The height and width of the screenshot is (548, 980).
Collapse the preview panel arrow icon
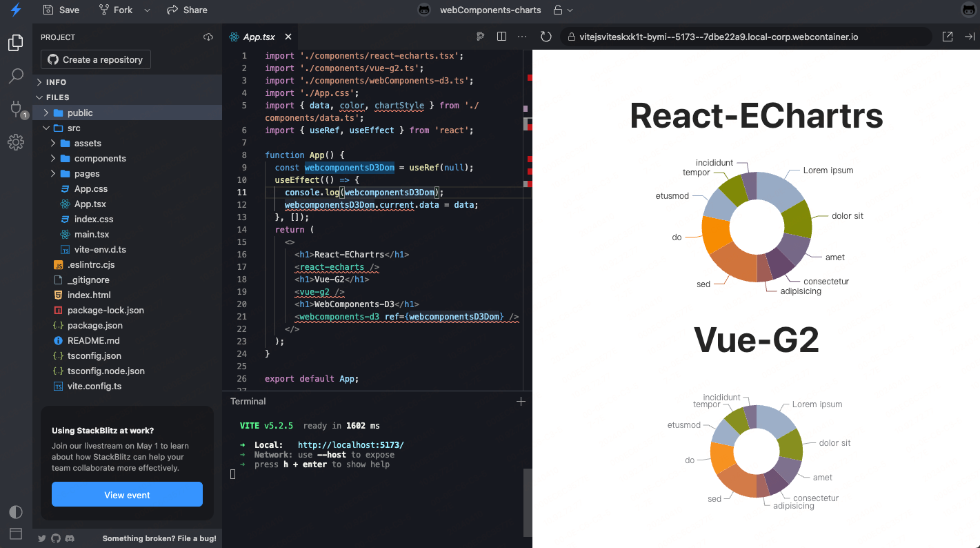click(969, 37)
